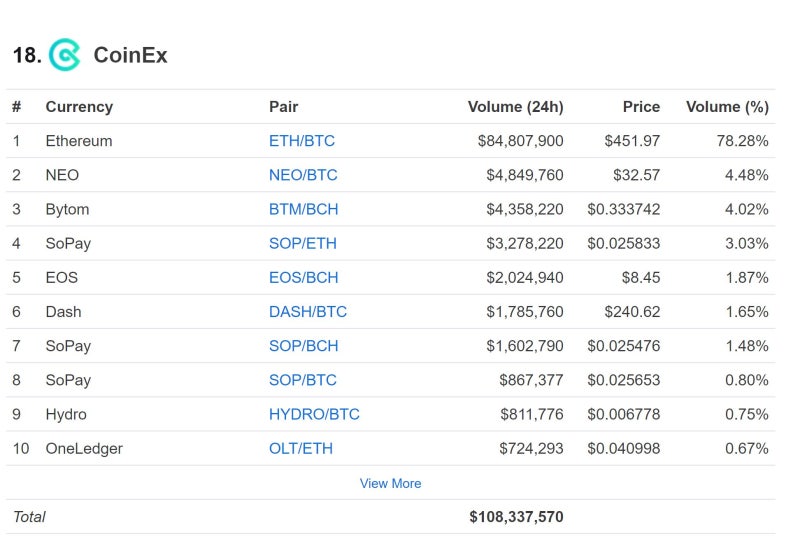800x539 pixels.
Task: Click the $84,807,900 volume value
Action: coord(520,141)
